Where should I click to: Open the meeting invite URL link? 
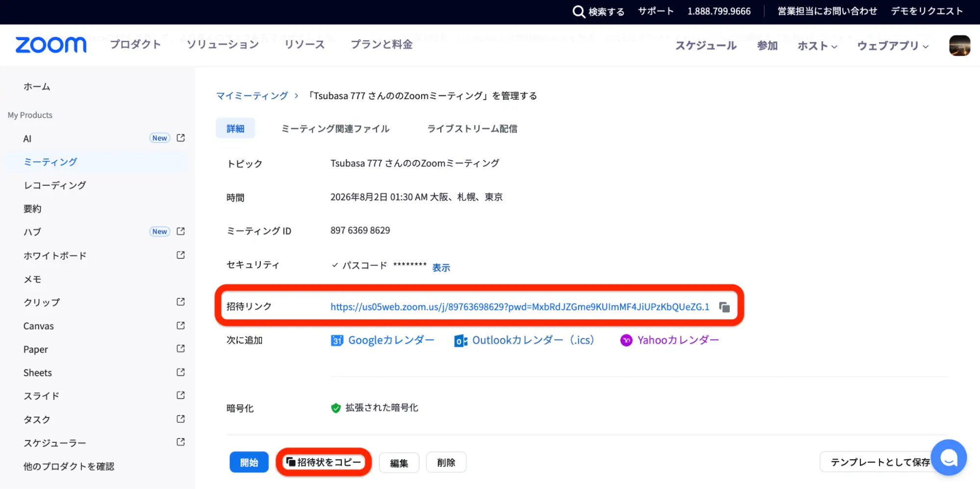(x=520, y=307)
